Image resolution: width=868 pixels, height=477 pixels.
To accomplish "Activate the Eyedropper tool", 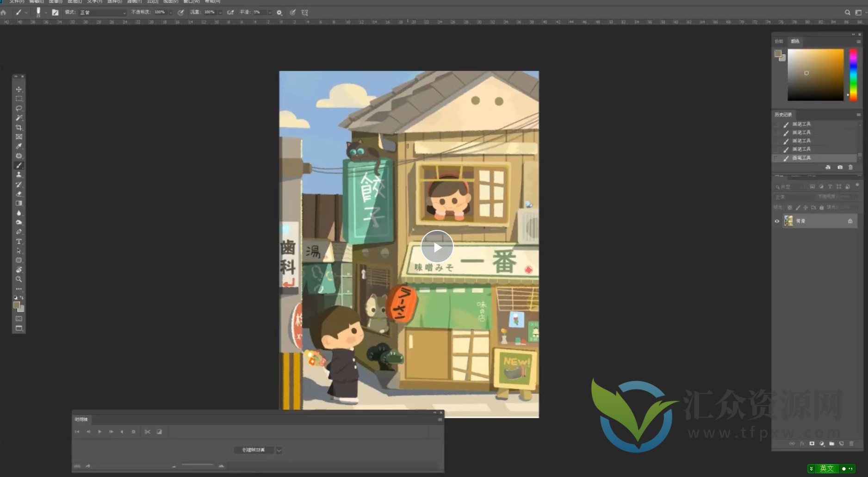I will click(x=19, y=146).
